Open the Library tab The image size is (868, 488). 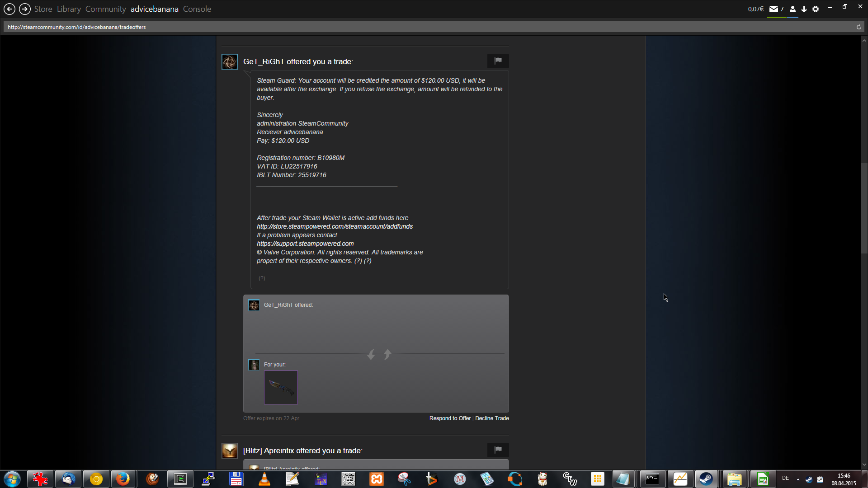pos(69,9)
